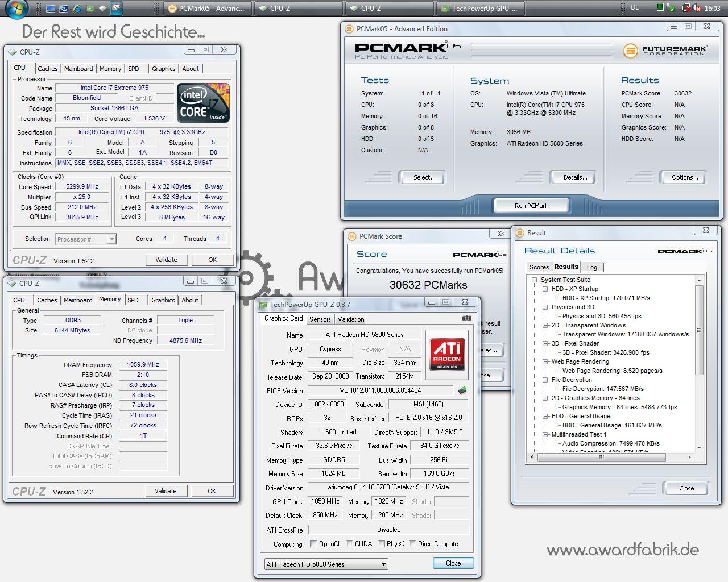728x582 pixels.
Task: Click the PCMark Score window title icon
Action: coord(352,236)
